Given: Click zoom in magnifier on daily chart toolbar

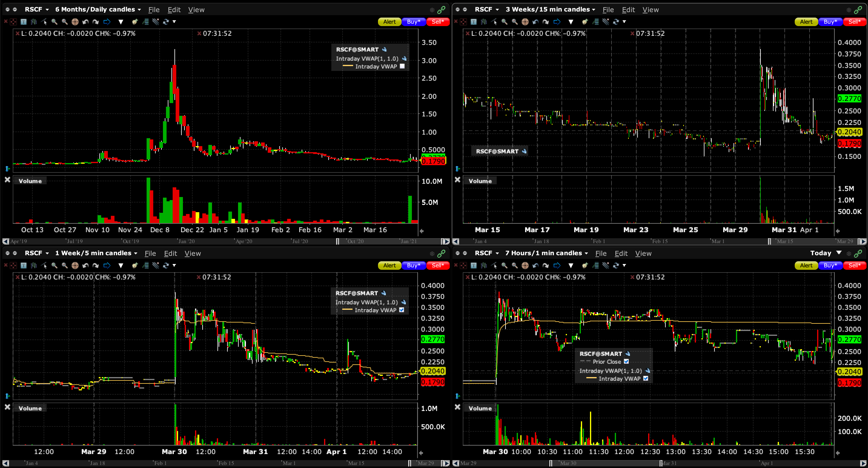Looking at the screenshot, I should point(54,22).
